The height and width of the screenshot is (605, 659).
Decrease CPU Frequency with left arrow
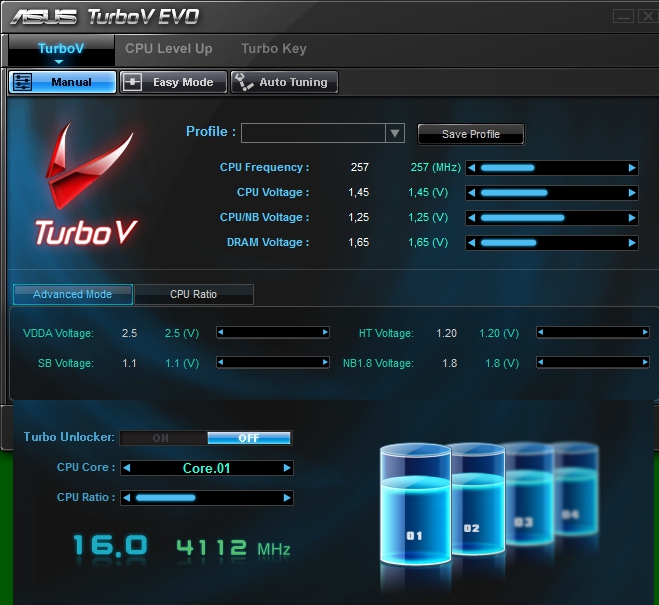click(472, 168)
